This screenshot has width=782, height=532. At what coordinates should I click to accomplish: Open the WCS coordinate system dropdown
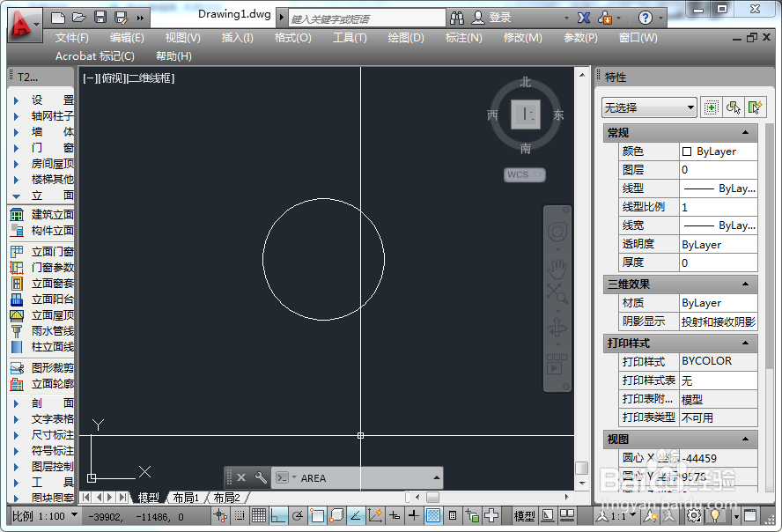pyautogui.click(x=525, y=174)
